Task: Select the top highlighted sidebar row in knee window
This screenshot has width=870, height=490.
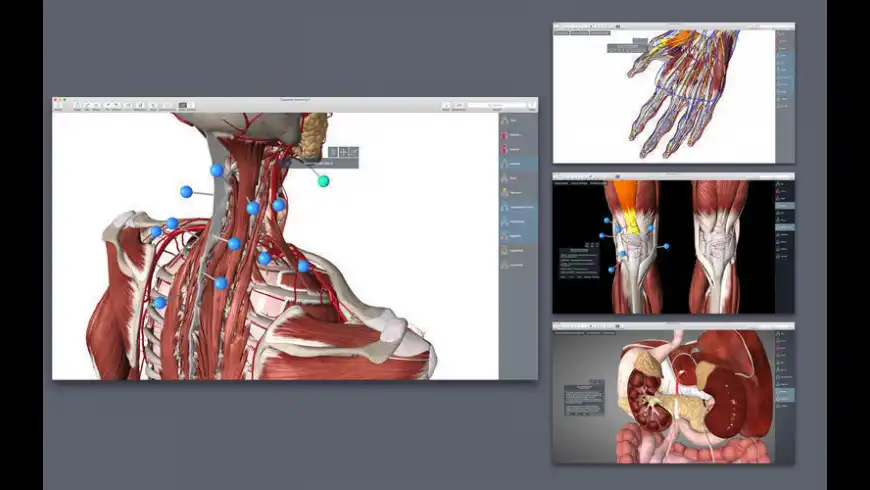Action: tap(785, 205)
